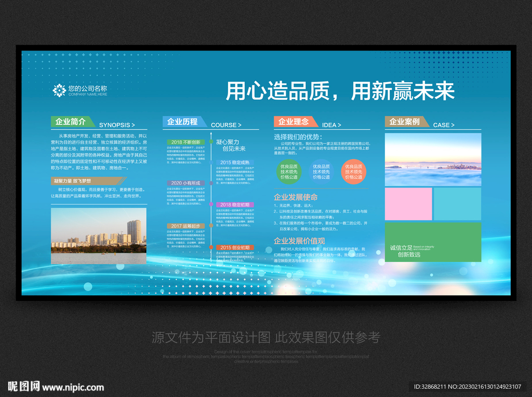Click the footer note 源文件为平面设计图 此效果图仅供参考
This screenshot has height=397, width=532.
pyautogui.click(x=265, y=337)
